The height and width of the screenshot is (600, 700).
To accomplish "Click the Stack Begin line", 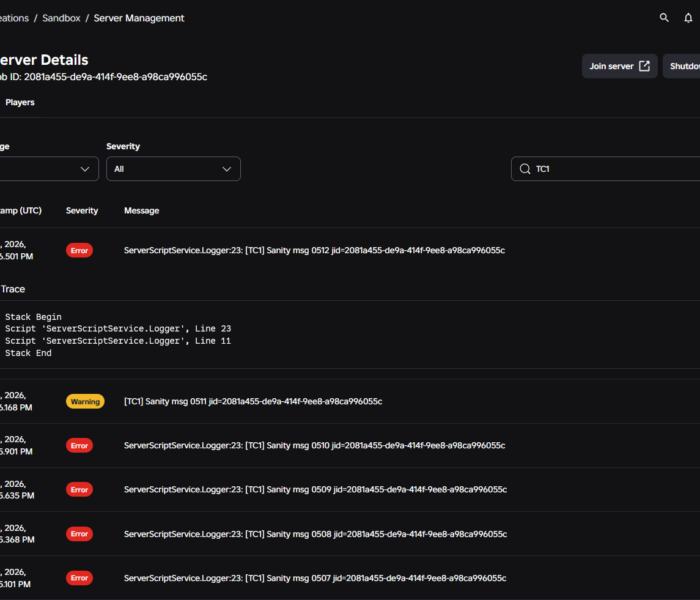I will pos(33,317).
